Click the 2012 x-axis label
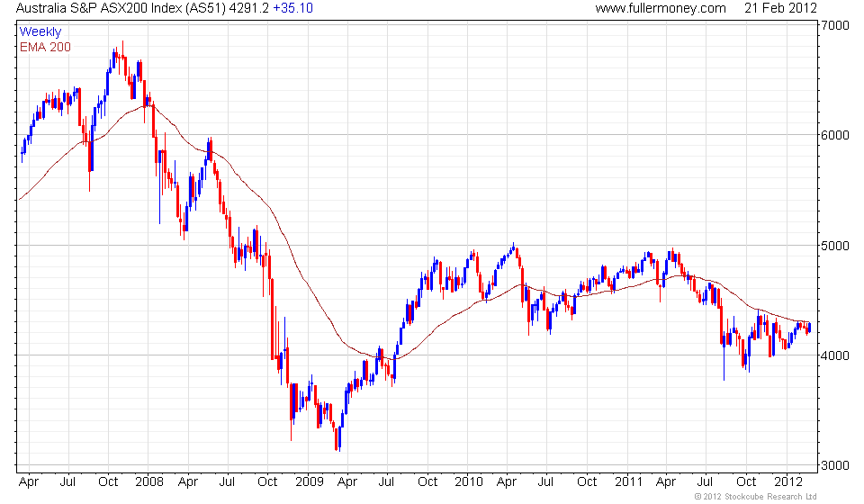The height and width of the screenshot is (504, 864). 788,482
